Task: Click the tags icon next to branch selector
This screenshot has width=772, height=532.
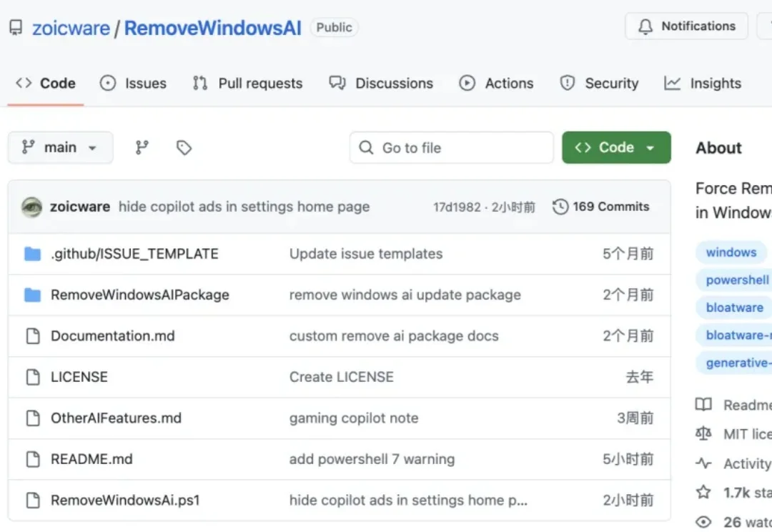Action: click(184, 147)
